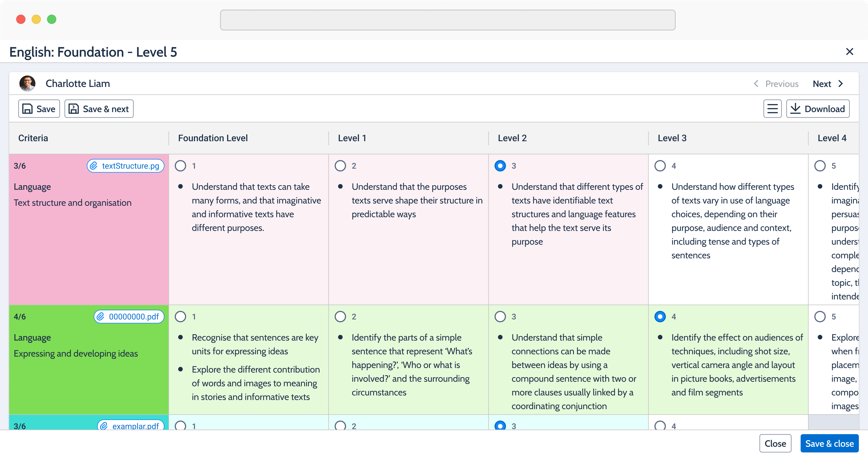The width and height of the screenshot is (868, 457).
Task: Go to previous student using left chevron
Action: 756,84
